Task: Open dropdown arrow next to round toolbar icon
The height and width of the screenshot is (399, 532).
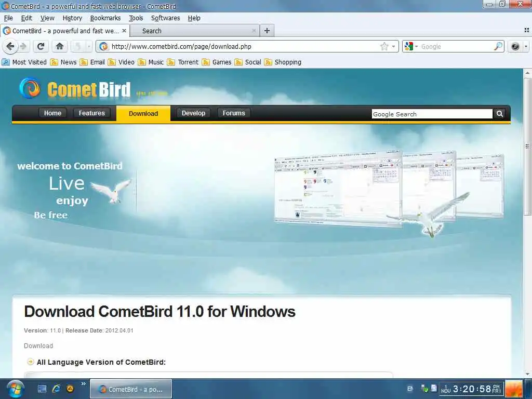Action: pyautogui.click(x=526, y=46)
